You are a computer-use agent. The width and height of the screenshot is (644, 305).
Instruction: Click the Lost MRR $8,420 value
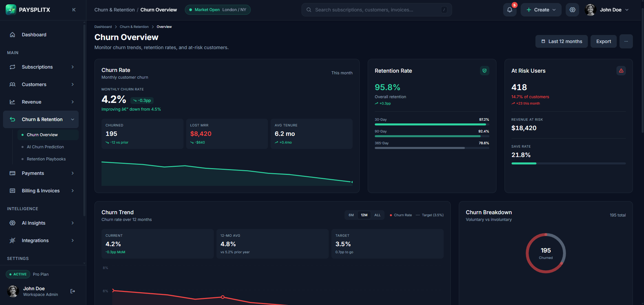point(201,134)
